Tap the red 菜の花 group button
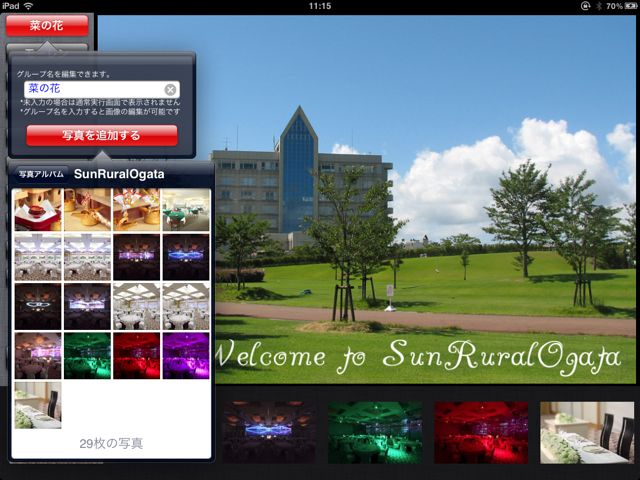This screenshot has height=480, width=640. coord(47,26)
